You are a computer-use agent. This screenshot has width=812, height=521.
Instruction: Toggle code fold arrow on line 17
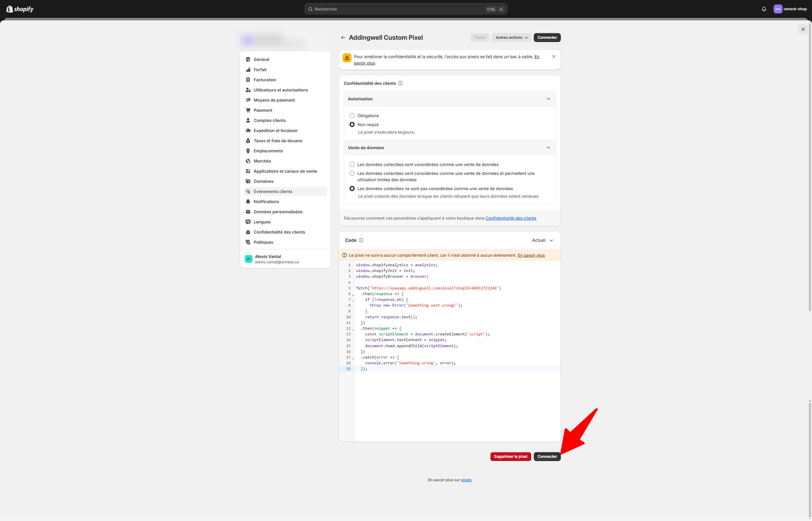[353, 358]
